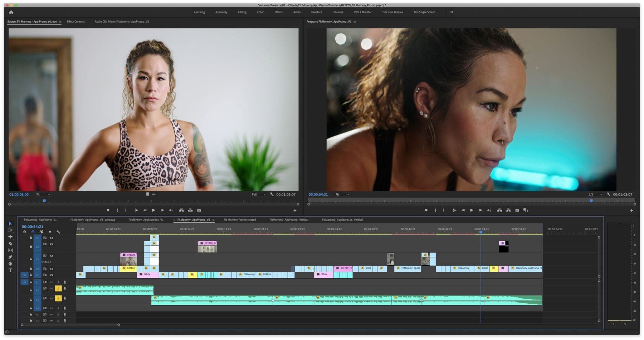Click Extract button in Program monitor
Viewport: 644px width, 340px height.
[508, 210]
